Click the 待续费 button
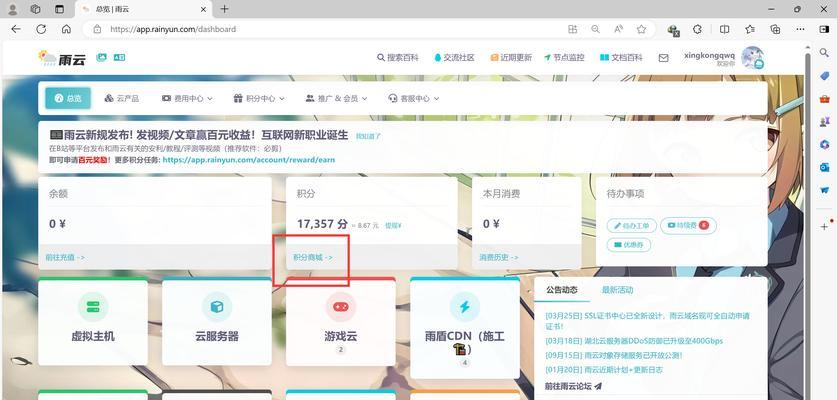Screen dimensions: 837x400 [688, 225]
